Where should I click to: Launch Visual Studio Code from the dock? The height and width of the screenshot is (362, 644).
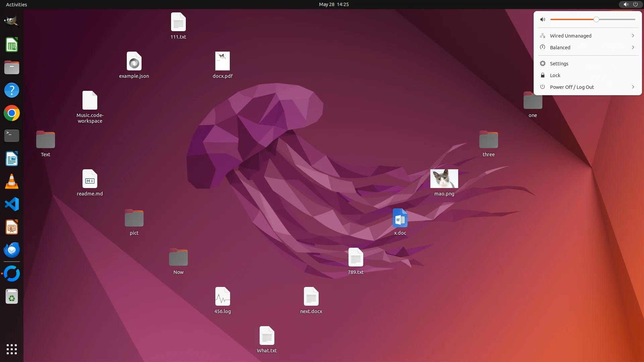[x=11, y=204]
